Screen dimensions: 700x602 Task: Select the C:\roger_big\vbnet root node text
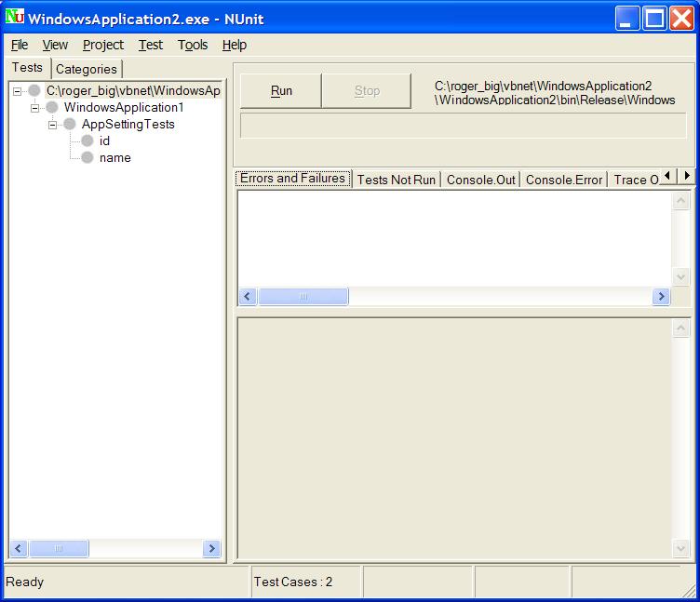[x=133, y=90]
